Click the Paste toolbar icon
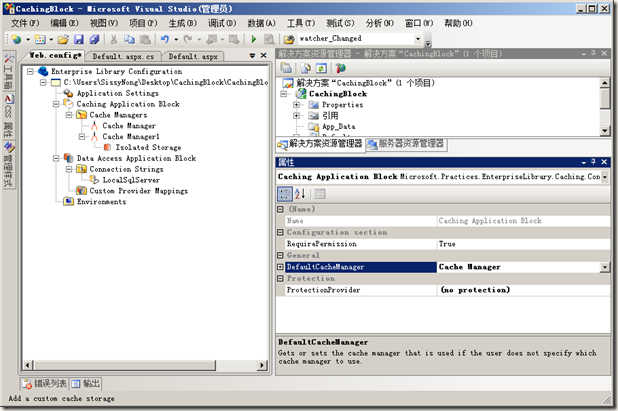The image size is (618, 411). (145, 39)
